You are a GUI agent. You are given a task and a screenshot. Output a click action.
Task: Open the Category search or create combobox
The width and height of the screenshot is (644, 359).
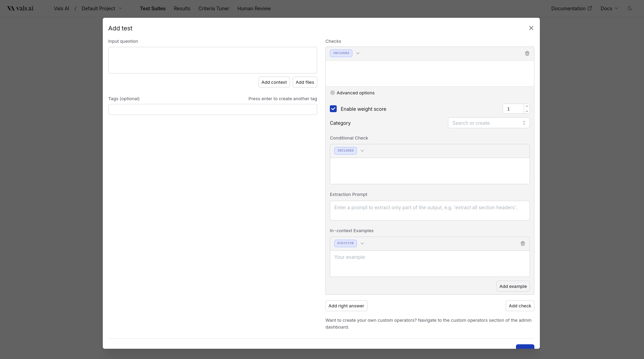tap(489, 123)
